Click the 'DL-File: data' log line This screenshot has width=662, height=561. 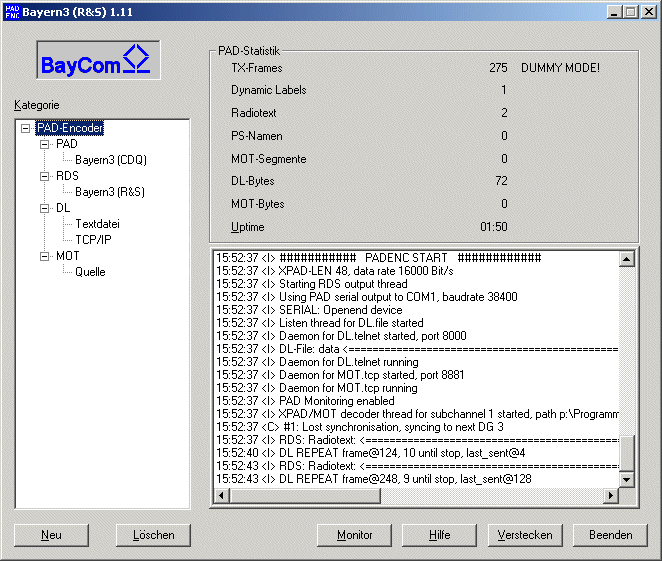(x=417, y=349)
